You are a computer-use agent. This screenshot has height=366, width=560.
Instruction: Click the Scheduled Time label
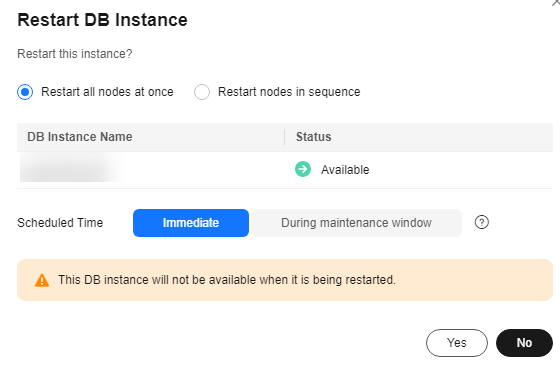coord(60,223)
